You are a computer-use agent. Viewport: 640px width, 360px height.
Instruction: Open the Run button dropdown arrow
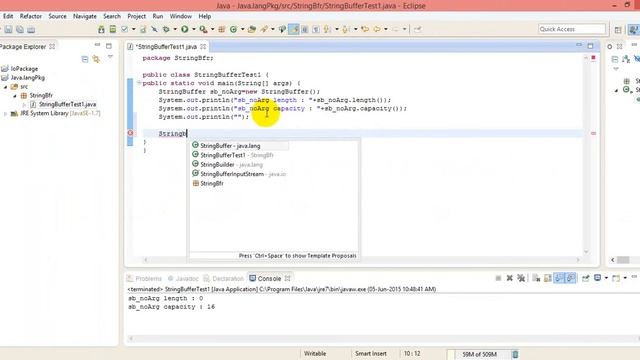(x=193, y=29)
